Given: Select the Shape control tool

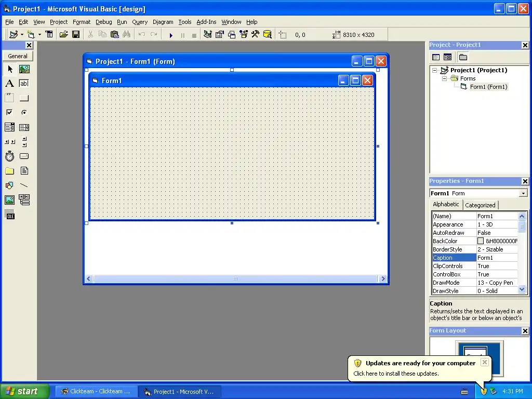Looking at the screenshot, I should [10, 185].
